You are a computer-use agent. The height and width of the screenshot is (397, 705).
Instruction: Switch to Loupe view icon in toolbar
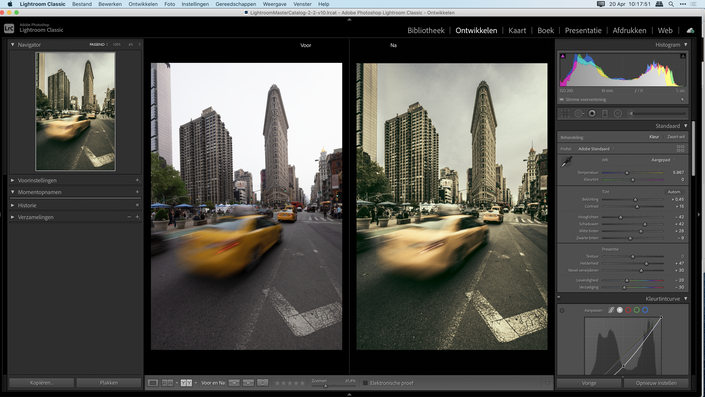click(x=153, y=383)
